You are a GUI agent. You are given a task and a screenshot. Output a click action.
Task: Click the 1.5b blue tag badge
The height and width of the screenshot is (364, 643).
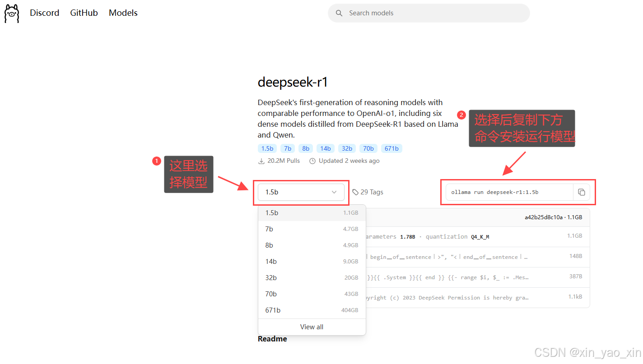[267, 148]
